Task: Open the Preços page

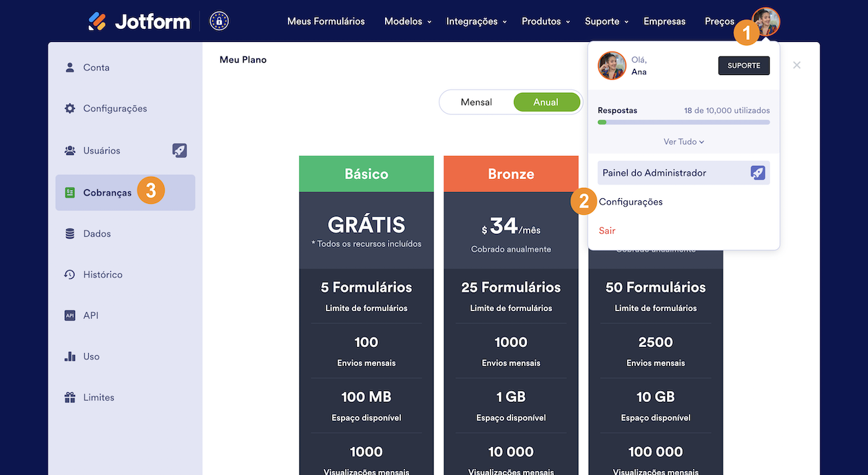Action: [x=719, y=21]
